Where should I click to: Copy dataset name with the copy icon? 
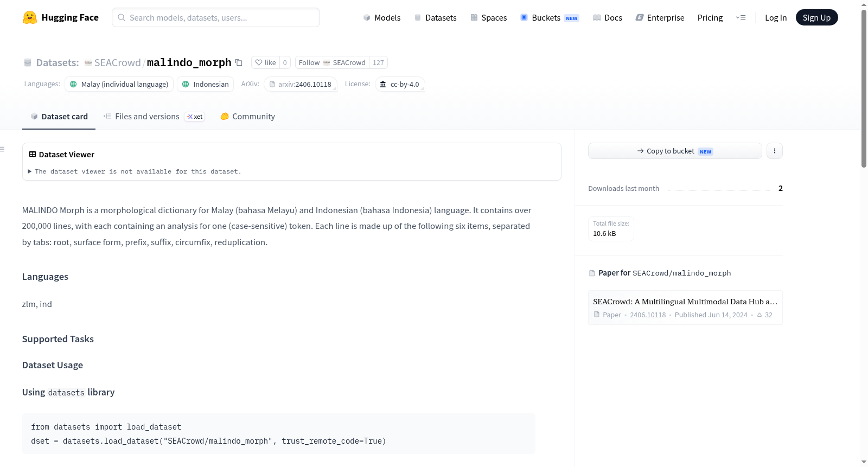coord(239,62)
